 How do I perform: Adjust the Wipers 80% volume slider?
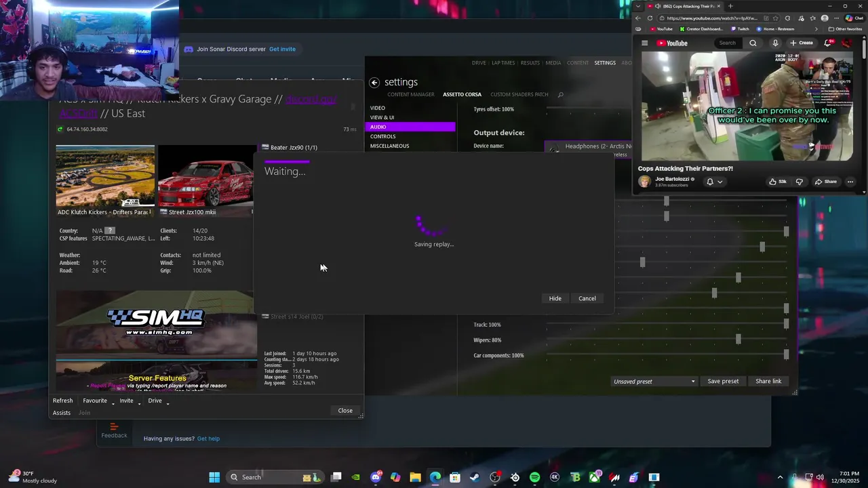tap(667, 340)
